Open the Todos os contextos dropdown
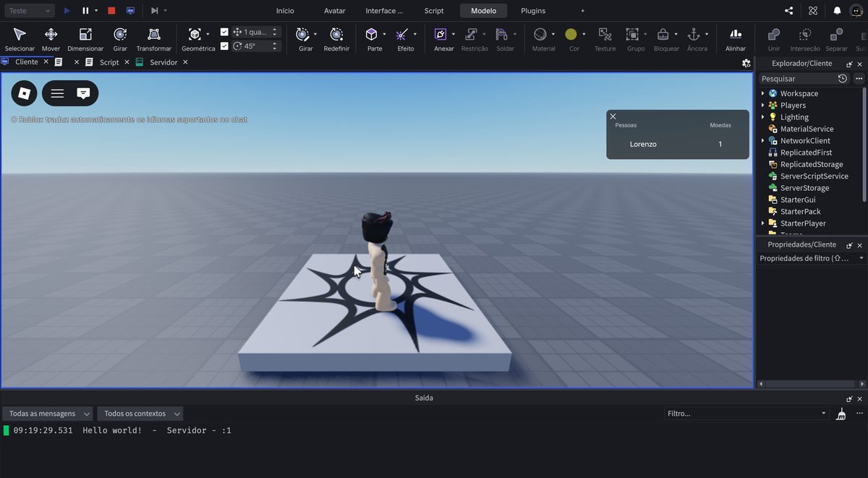The width and height of the screenshot is (868, 478). coord(140,414)
